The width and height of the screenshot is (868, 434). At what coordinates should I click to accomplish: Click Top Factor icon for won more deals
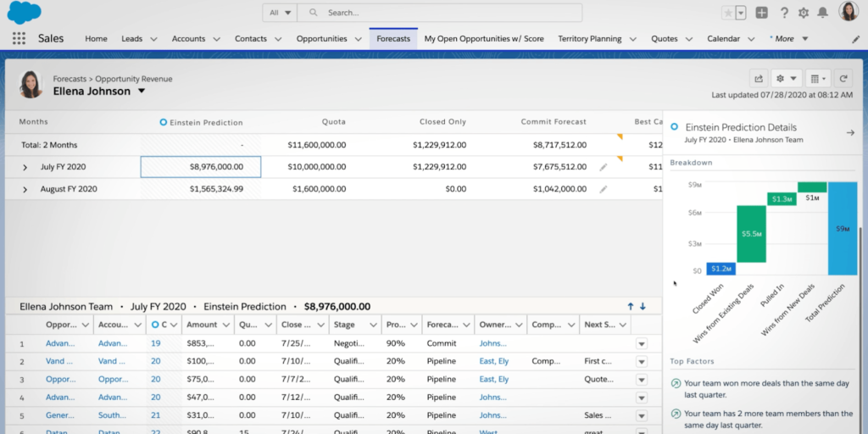pyautogui.click(x=676, y=383)
